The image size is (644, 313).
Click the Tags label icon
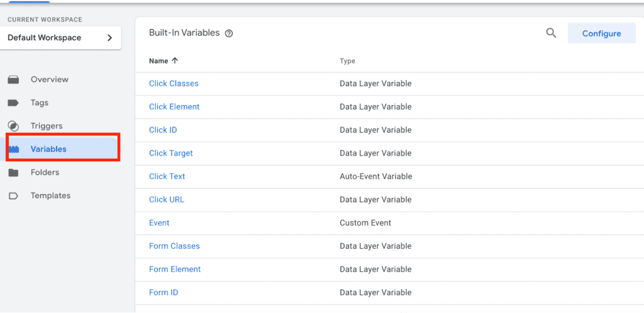point(14,103)
